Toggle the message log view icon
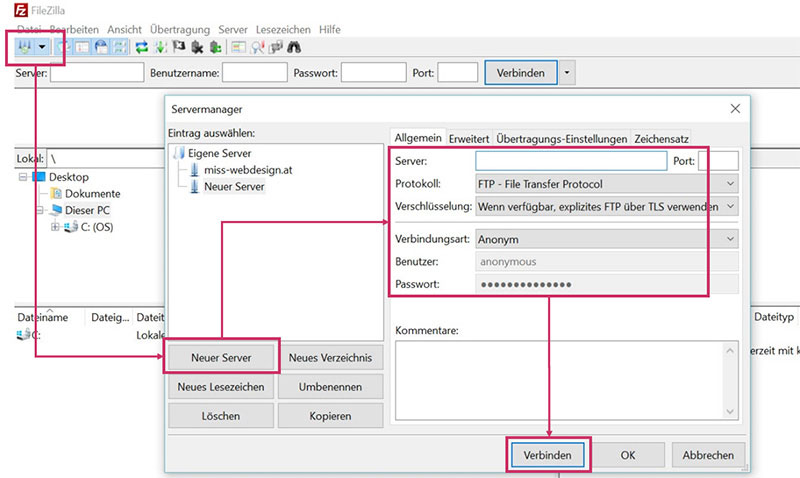This screenshot has width=800, height=478. pos(63,47)
